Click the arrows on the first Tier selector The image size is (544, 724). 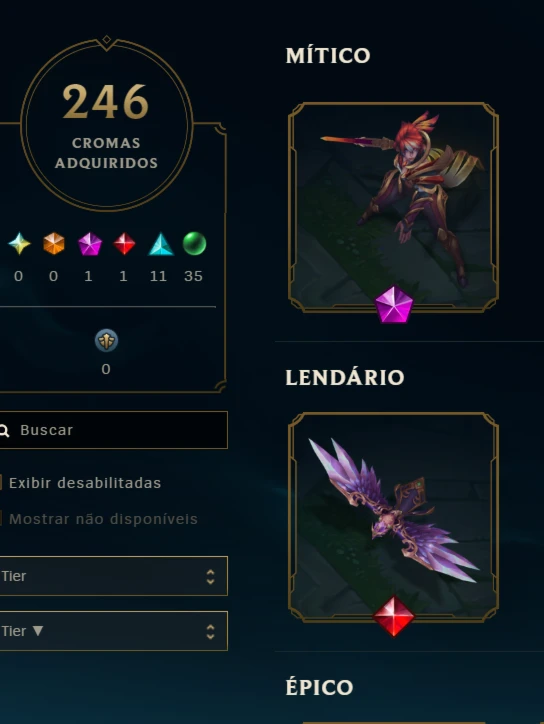211,576
